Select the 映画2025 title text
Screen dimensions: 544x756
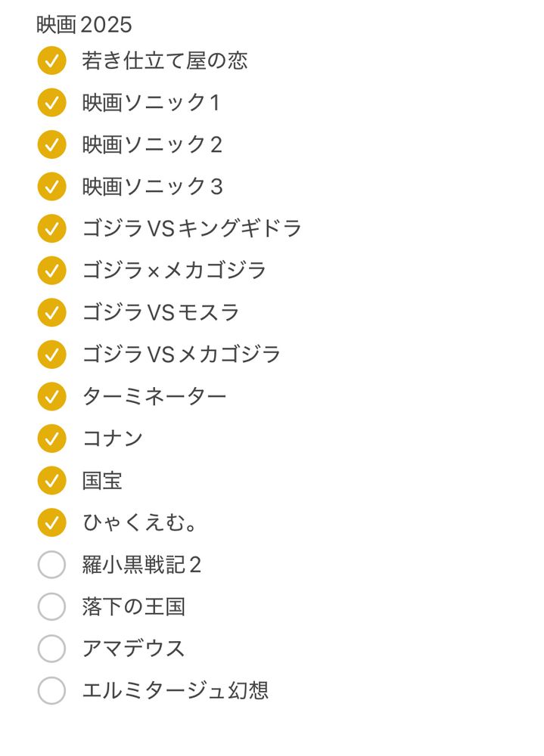click(84, 25)
